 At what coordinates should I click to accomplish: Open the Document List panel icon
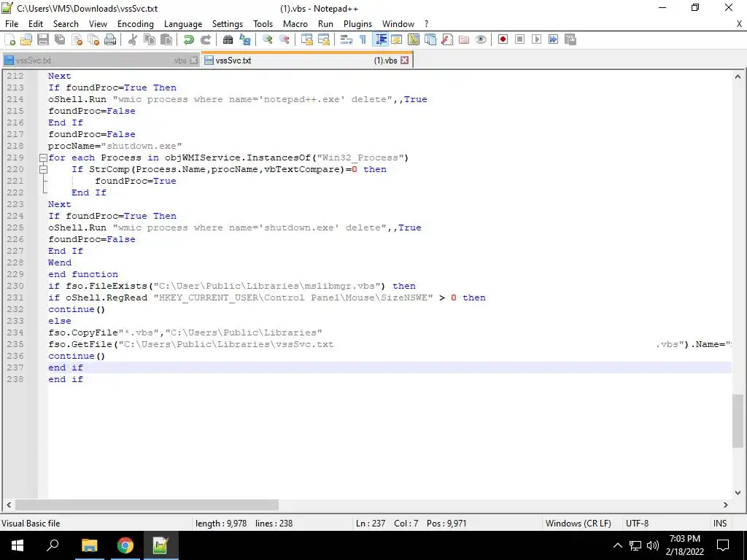(430, 39)
